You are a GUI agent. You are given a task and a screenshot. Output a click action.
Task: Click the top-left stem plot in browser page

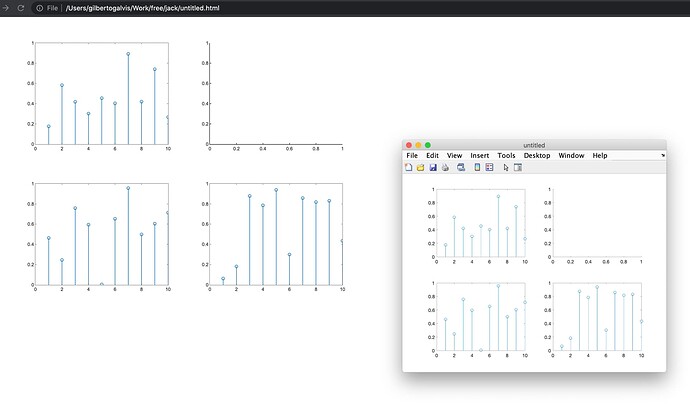102,93
